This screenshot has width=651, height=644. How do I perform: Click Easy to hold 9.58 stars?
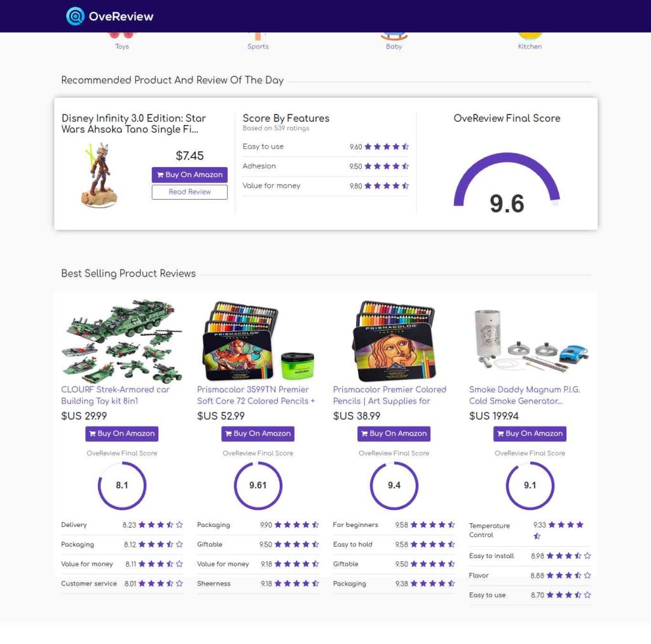coord(432,544)
